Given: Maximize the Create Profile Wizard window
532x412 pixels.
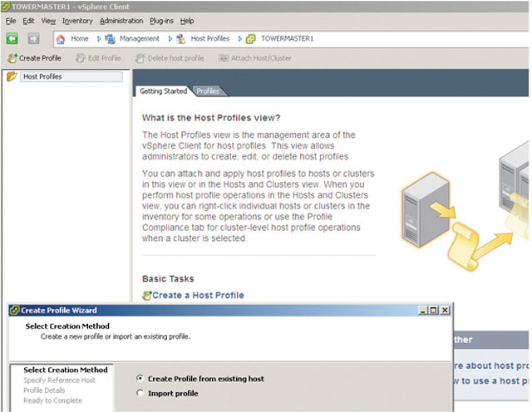Looking at the screenshot, I should click(x=434, y=311).
